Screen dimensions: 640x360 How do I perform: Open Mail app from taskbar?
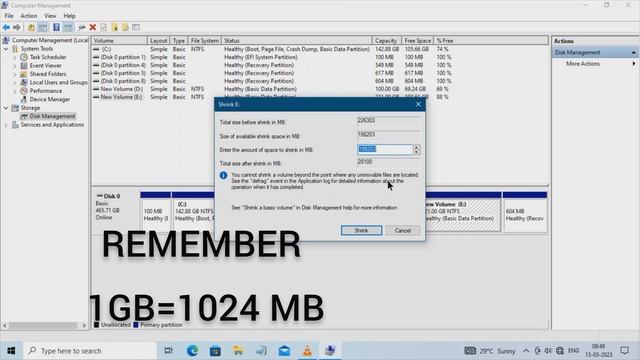(x=284, y=351)
